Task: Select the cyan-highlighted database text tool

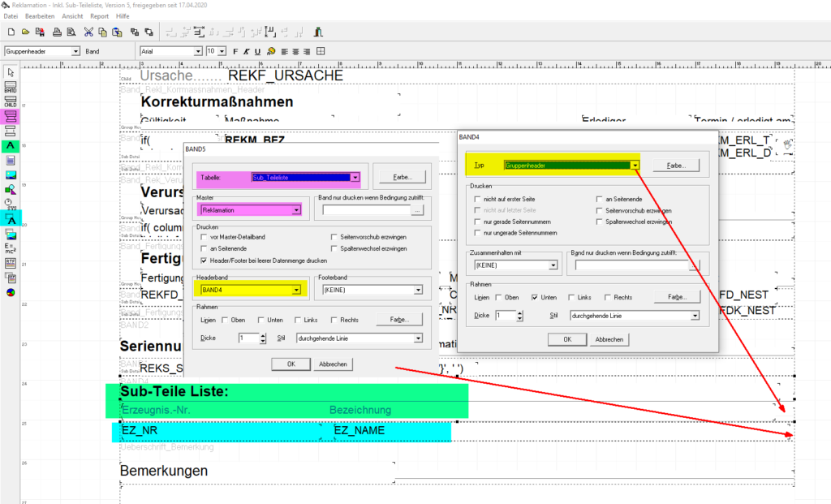Action: [x=11, y=219]
